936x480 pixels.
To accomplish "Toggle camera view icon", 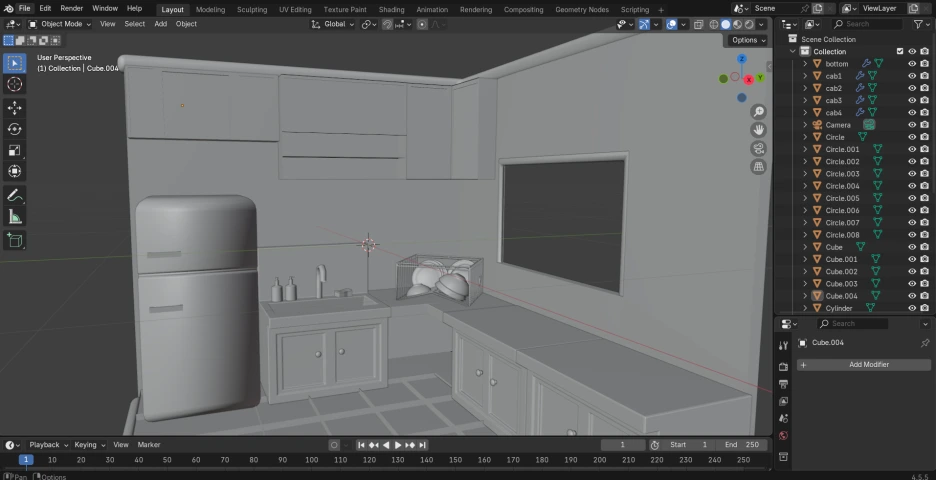I will [758, 149].
